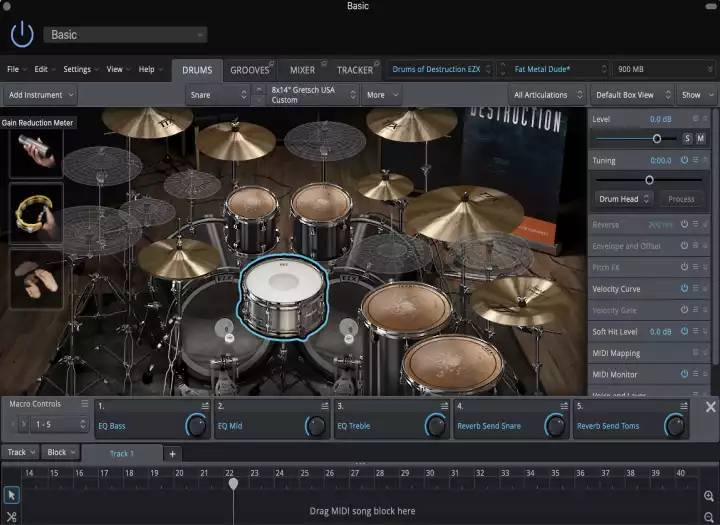The width and height of the screenshot is (720, 525).
Task: Detach the Grooves tab pop-out icon
Action: click(x=271, y=63)
